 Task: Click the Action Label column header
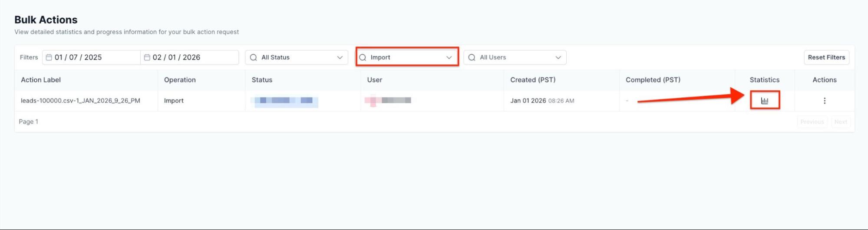point(41,80)
